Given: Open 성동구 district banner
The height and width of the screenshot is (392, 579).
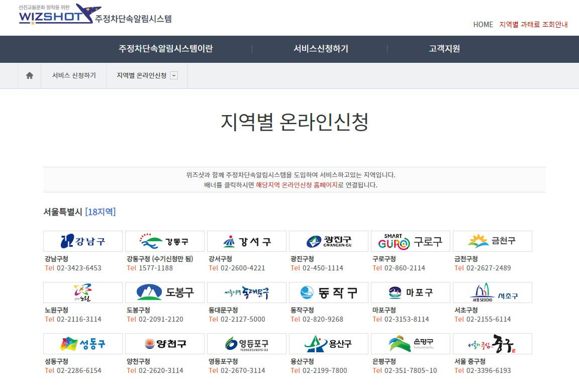Looking at the screenshot, I should [83, 344].
